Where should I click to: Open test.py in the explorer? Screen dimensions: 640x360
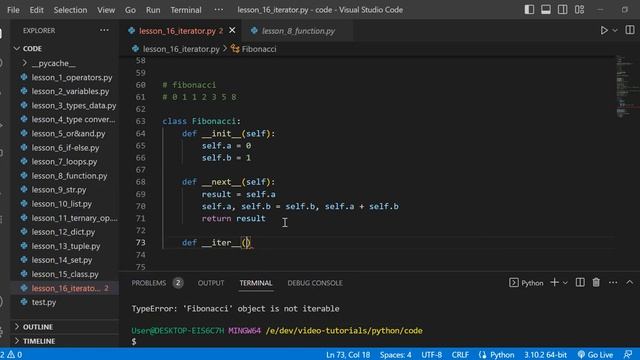[44, 302]
